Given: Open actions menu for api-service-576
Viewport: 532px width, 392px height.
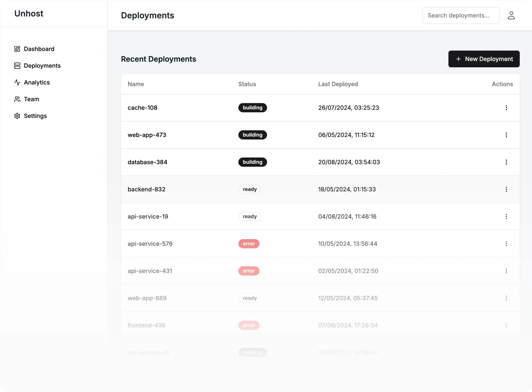Looking at the screenshot, I should click(507, 244).
